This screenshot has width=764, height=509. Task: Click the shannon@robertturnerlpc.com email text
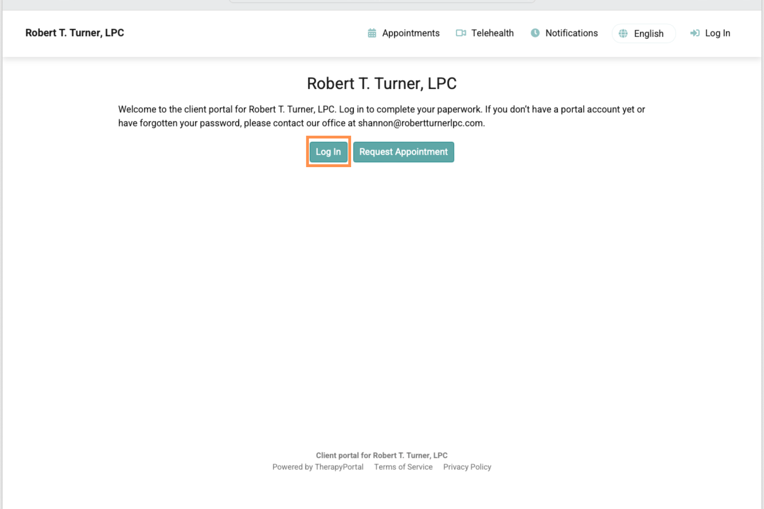[x=420, y=123]
